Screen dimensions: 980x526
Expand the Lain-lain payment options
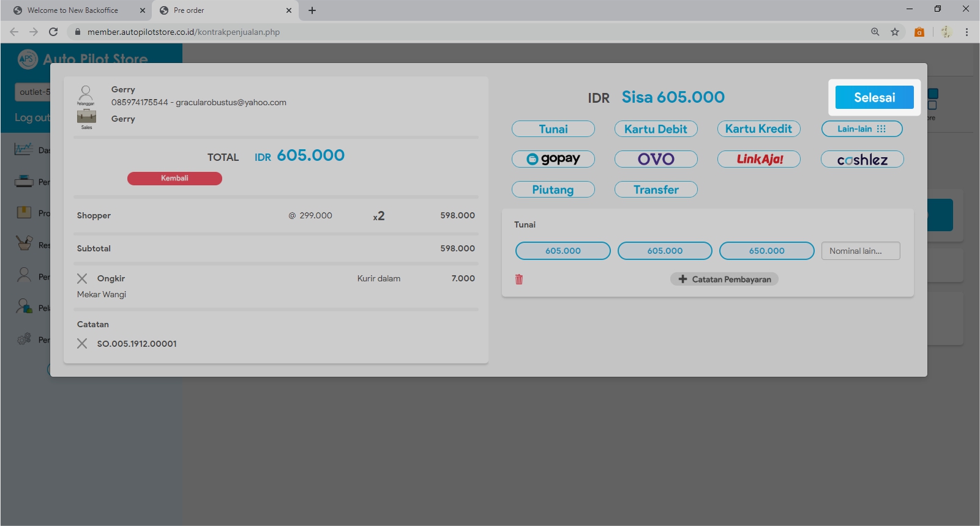click(862, 129)
